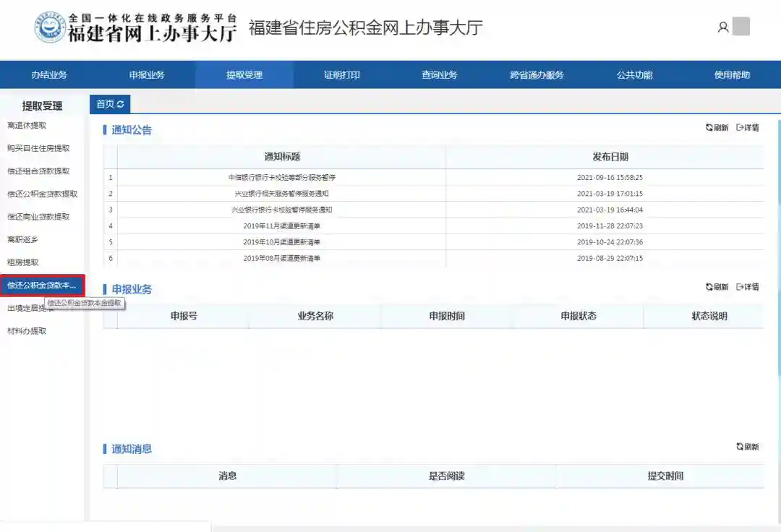This screenshot has height=532, width=781.
Task: Click refresh icon on 首页 tab
Action: [121, 104]
